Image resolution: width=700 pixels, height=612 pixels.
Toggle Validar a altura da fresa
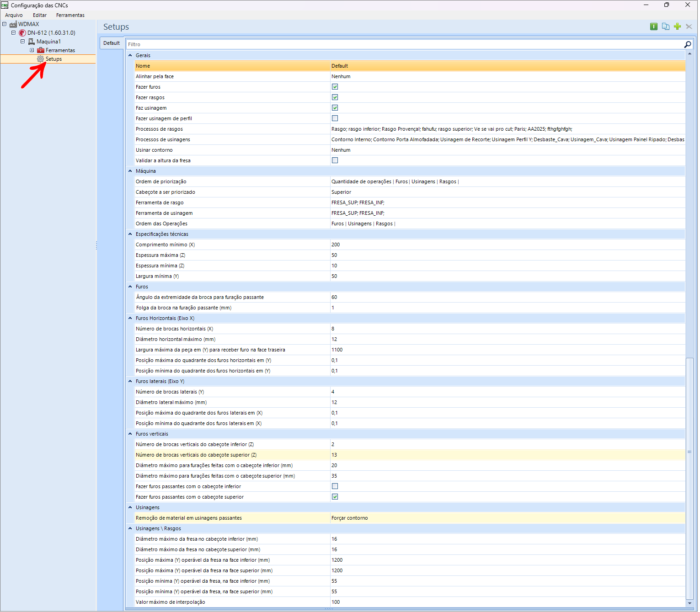tap(335, 160)
